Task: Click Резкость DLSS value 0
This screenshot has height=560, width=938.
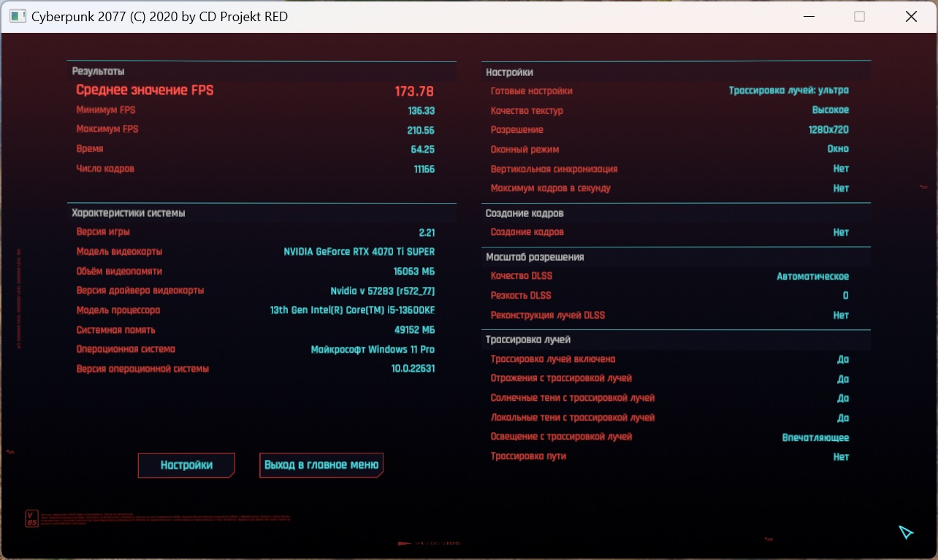Action: point(846,296)
